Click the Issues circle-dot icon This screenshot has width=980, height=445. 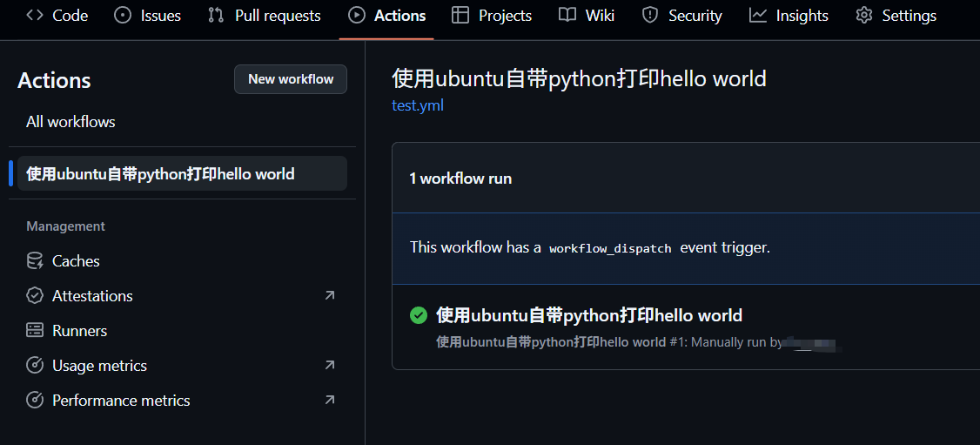(x=123, y=16)
